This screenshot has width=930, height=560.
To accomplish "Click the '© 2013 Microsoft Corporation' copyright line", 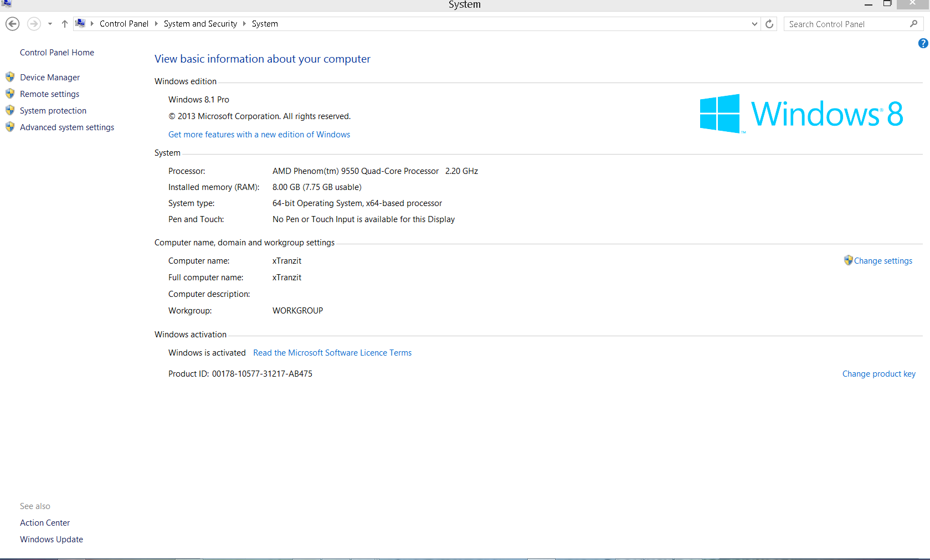I will [x=259, y=116].
